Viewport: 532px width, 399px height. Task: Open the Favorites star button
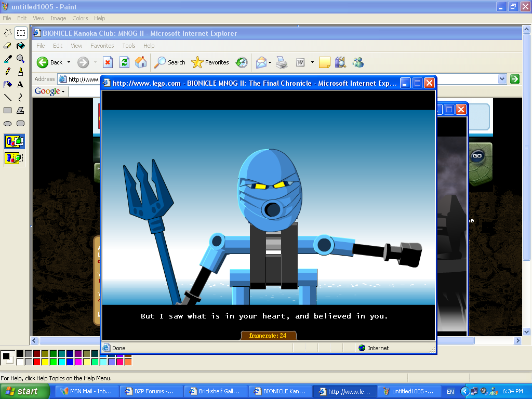[x=210, y=62]
